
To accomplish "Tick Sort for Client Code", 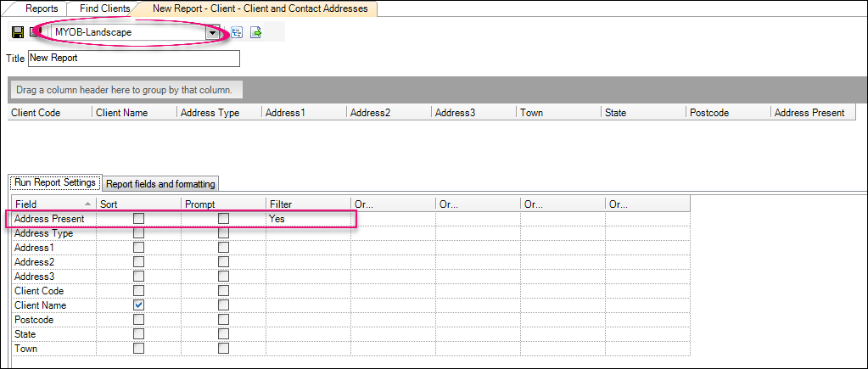I will pyautogui.click(x=138, y=291).
